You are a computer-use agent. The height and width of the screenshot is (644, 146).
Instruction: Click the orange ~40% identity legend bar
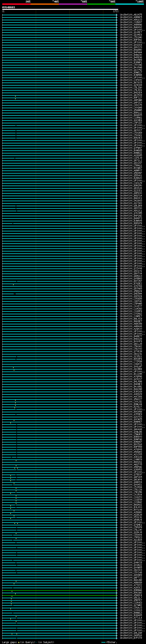pos(45,4)
